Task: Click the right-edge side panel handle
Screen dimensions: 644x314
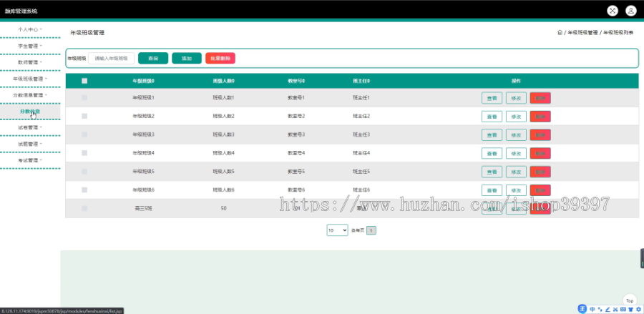Action: point(642,258)
